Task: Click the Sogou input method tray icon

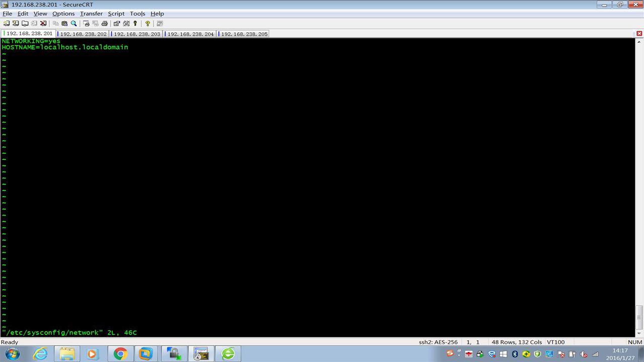Action: click(x=450, y=354)
